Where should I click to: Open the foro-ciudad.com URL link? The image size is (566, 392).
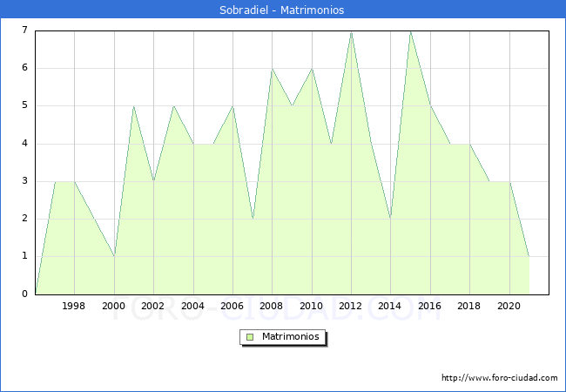500,378
